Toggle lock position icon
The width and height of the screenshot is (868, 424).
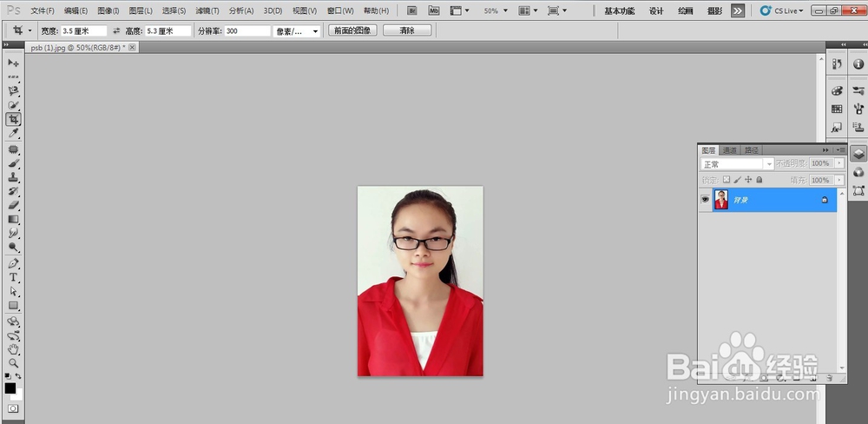tap(748, 180)
